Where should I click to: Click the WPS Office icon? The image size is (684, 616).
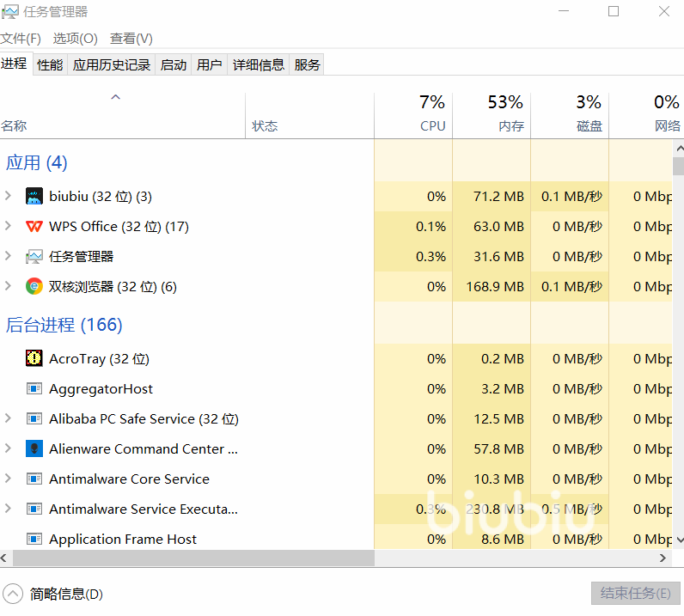click(x=34, y=227)
